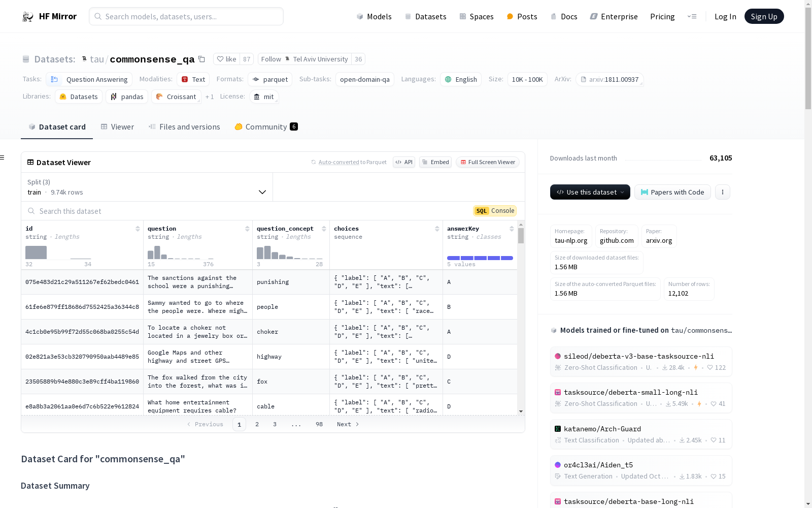Follow Tel Aviv University

click(x=304, y=59)
